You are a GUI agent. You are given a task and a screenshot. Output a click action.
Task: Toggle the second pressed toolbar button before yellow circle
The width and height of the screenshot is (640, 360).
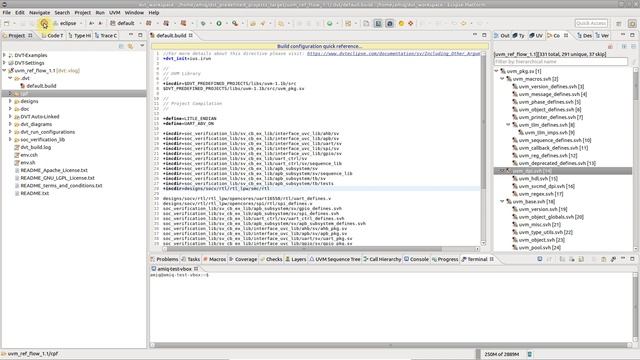pos(390,23)
